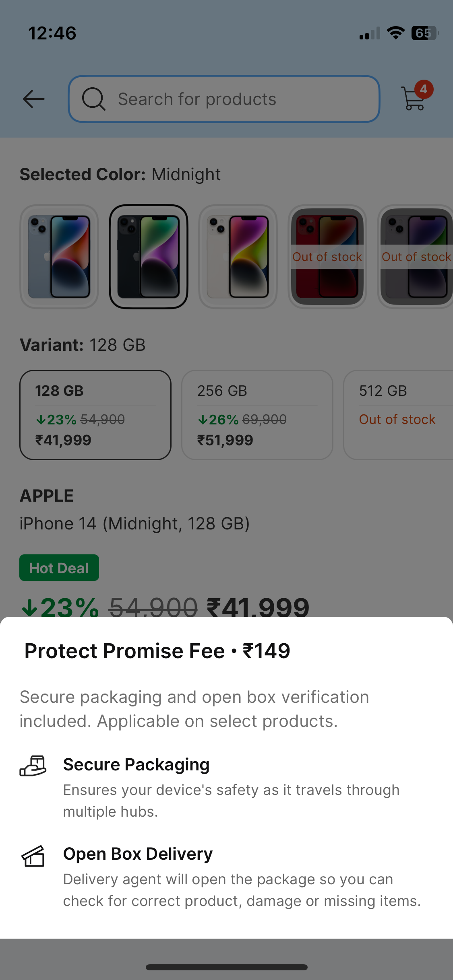Viewport: 453px width, 980px height.
Task: Tap the Open Box Delivery title text
Action: (x=138, y=854)
